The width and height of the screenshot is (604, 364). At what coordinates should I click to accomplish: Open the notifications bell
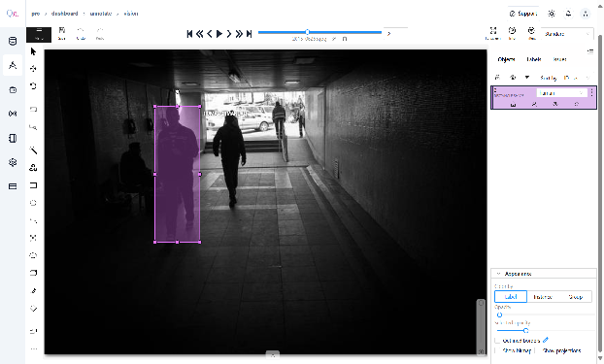(x=569, y=14)
